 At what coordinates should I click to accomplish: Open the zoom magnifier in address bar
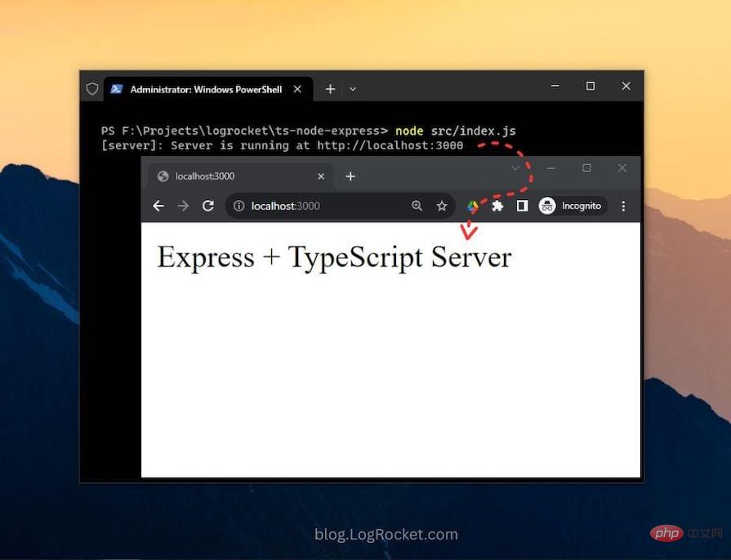[x=417, y=206]
